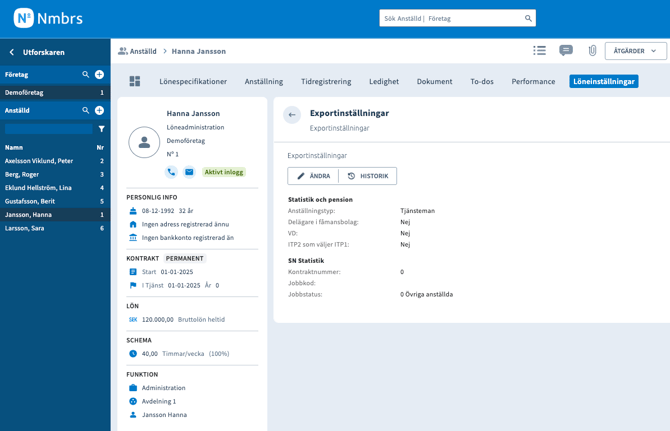Collapse the Utforskaren sidebar panel
The height and width of the screenshot is (431, 670).
[x=12, y=52]
